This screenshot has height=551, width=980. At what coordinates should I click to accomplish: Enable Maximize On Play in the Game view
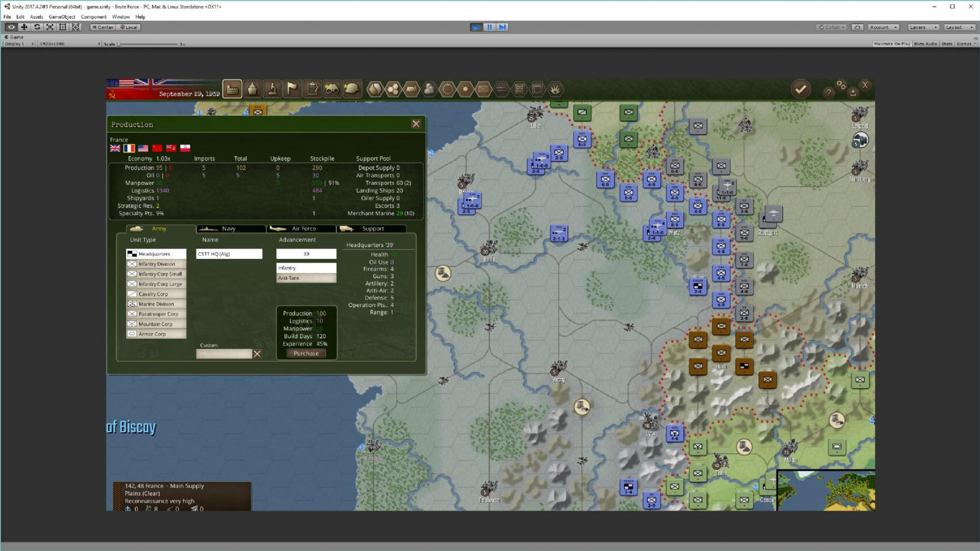point(891,43)
